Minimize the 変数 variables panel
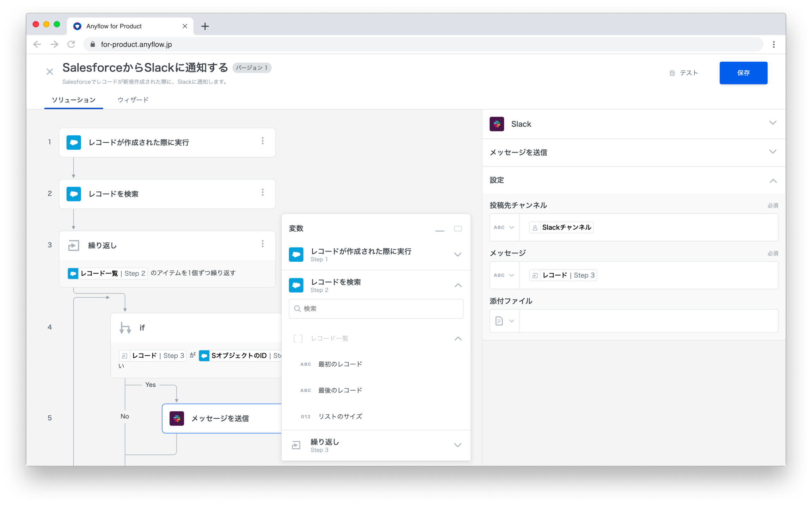Image resolution: width=812 pixels, height=505 pixels. [x=439, y=230]
